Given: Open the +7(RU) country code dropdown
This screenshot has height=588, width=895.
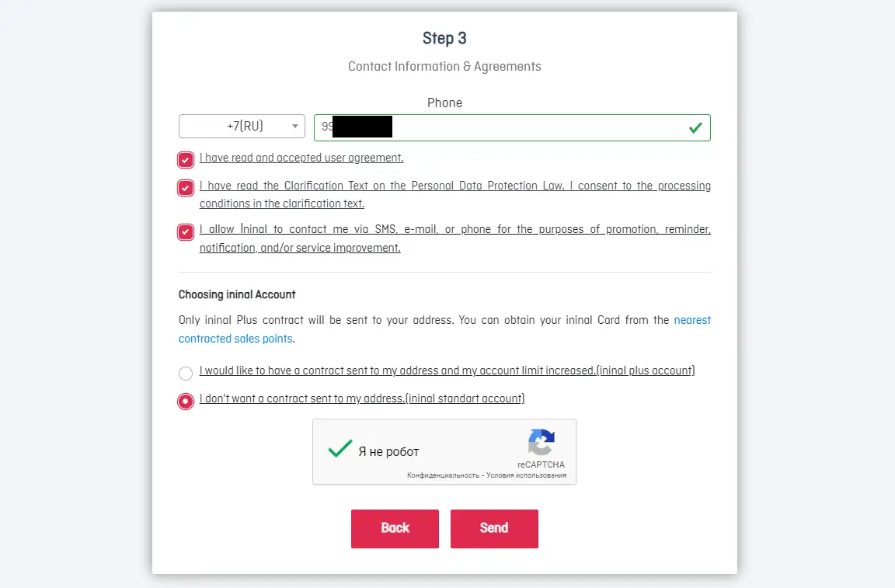Looking at the screenshot, I should [x=242, y=127].
